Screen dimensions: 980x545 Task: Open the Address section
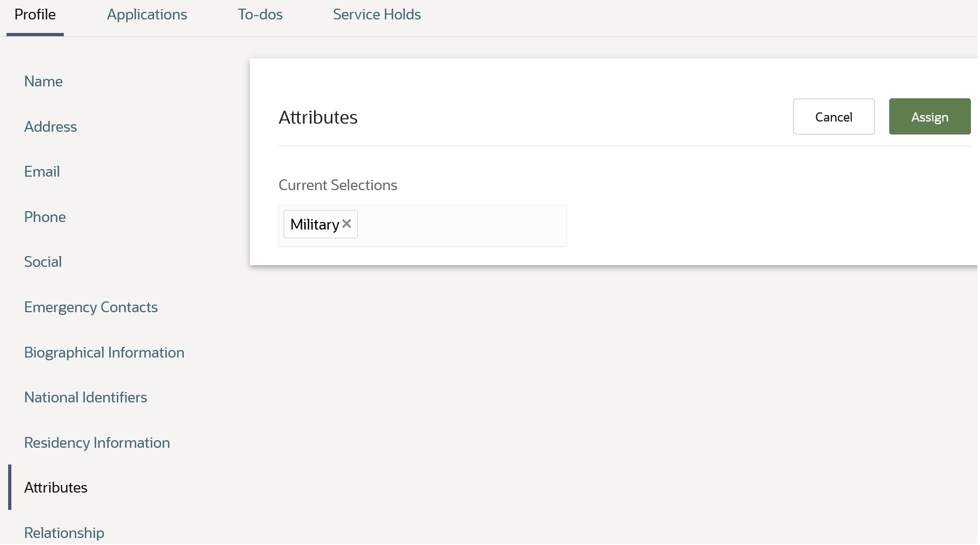pos(50,126)
